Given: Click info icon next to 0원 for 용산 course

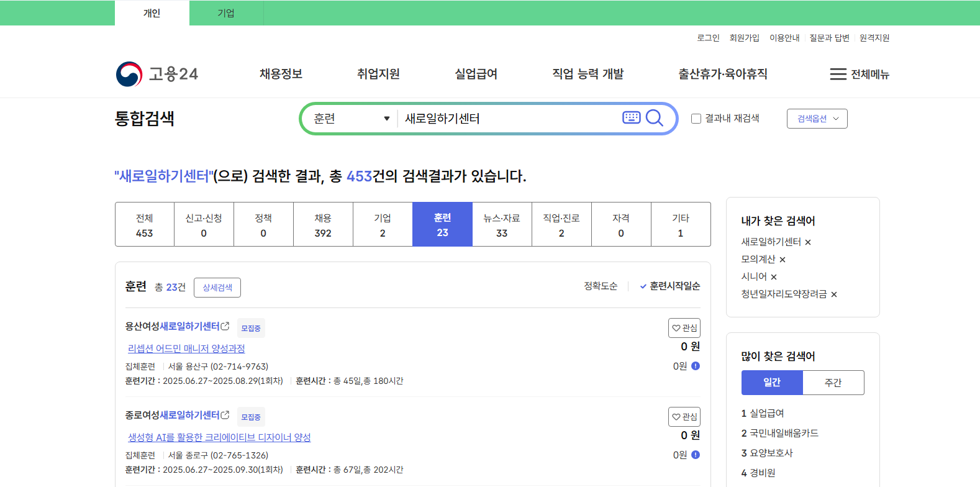Looking at the screenshot, I should 696,366.
